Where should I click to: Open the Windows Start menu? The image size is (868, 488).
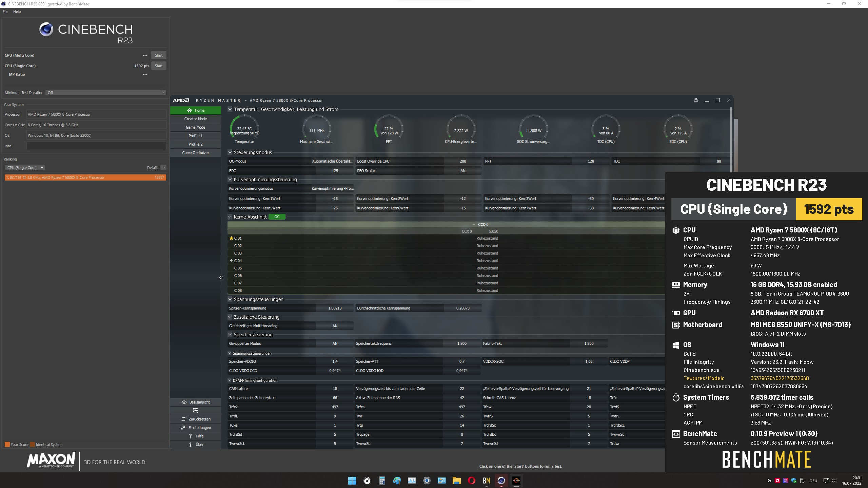point(352,481)
